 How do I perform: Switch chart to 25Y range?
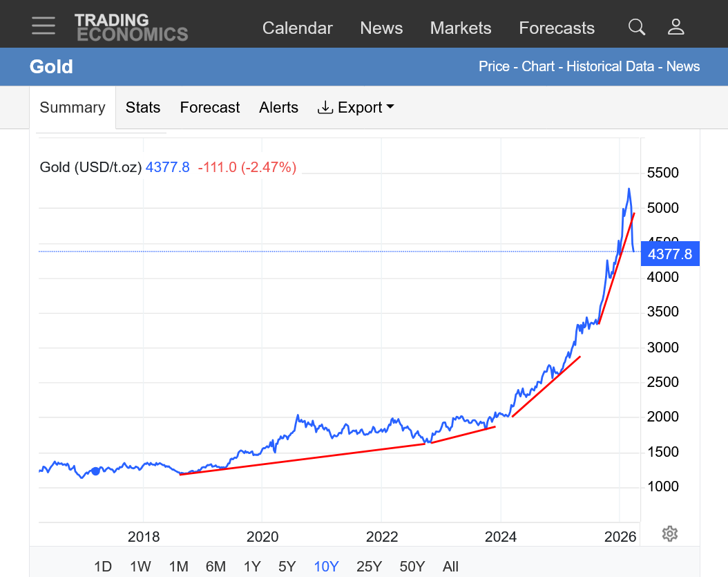click(369, 567)
